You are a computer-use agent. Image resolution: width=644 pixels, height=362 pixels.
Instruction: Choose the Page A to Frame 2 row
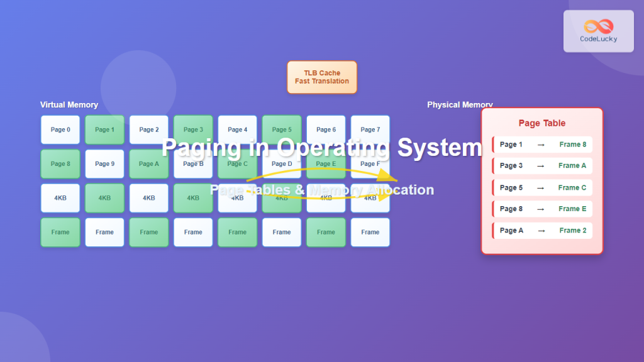(x=542, y=230)
